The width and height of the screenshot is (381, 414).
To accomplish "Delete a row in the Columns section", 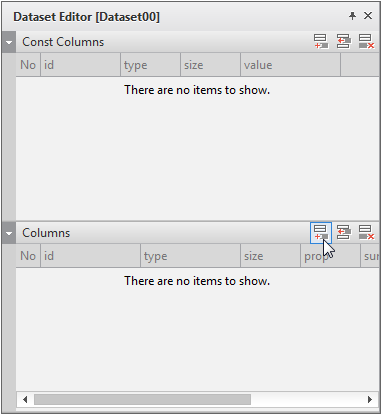I will (366, 233).
